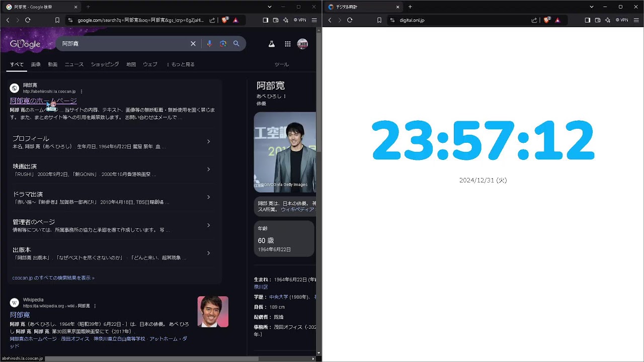Select the 動画 search tab
Viewport: 644px width, 362px height.
point(53,64)
